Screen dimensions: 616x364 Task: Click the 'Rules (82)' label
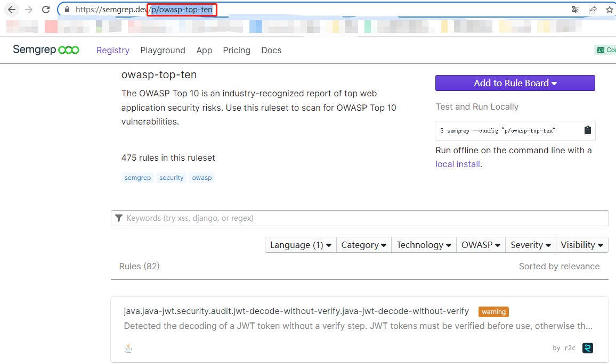tap(140, 266)
